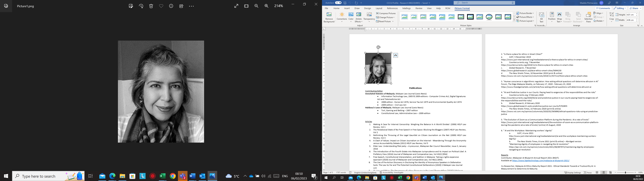Click the Word zoom slider
Screen dimensions: 644x181
(x=626, y=172)
